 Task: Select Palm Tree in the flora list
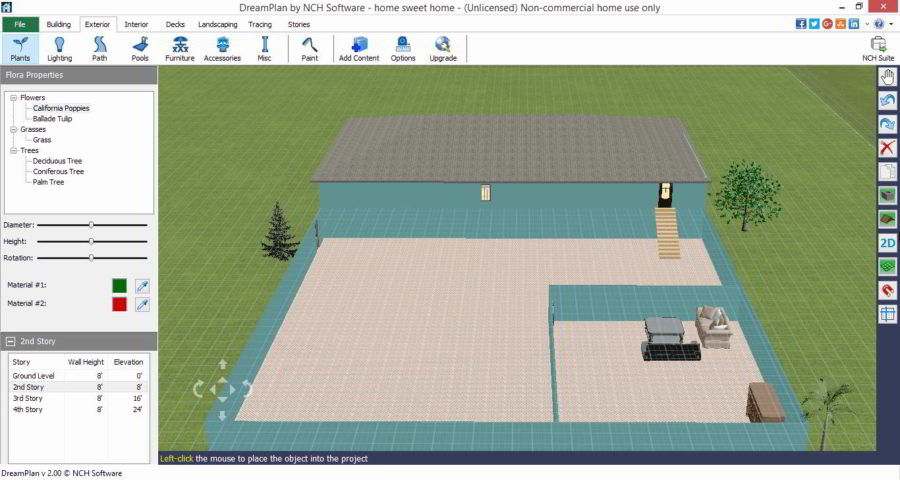click(x=48, y=182)
